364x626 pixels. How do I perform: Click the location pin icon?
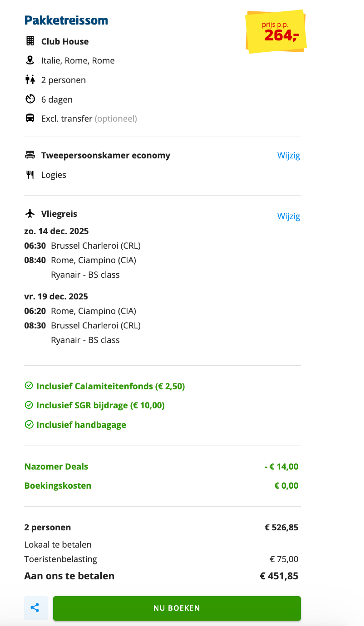pos(30,60)
